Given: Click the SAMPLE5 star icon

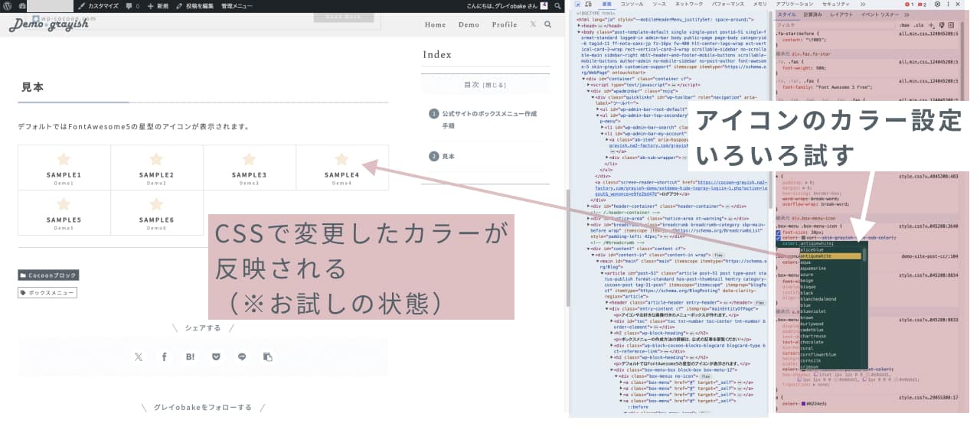Looking at the screenshot, I should 64,204.
